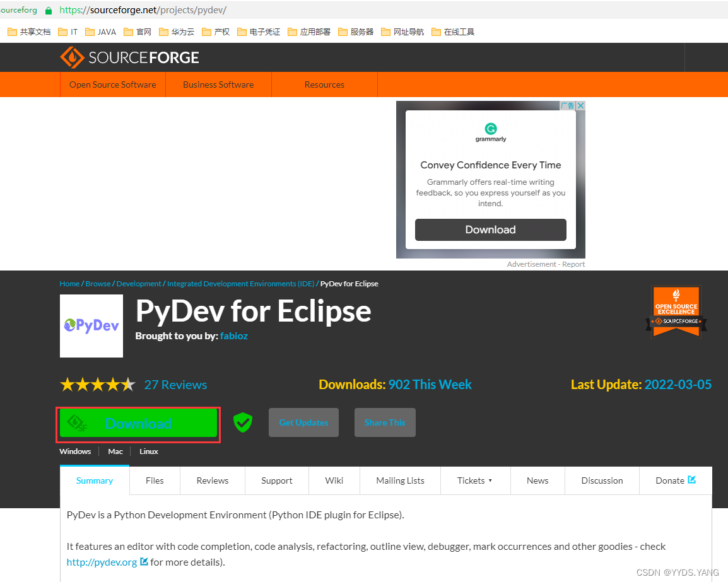Click the Windows platform label
The image size is (728, 582).
(x=75, y=451)
